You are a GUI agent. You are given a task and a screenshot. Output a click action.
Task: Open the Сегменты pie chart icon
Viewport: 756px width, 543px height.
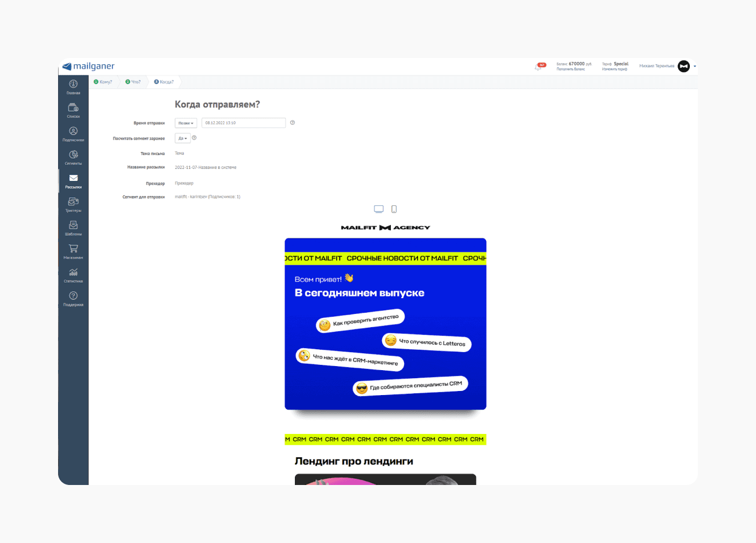pos(73,155)
